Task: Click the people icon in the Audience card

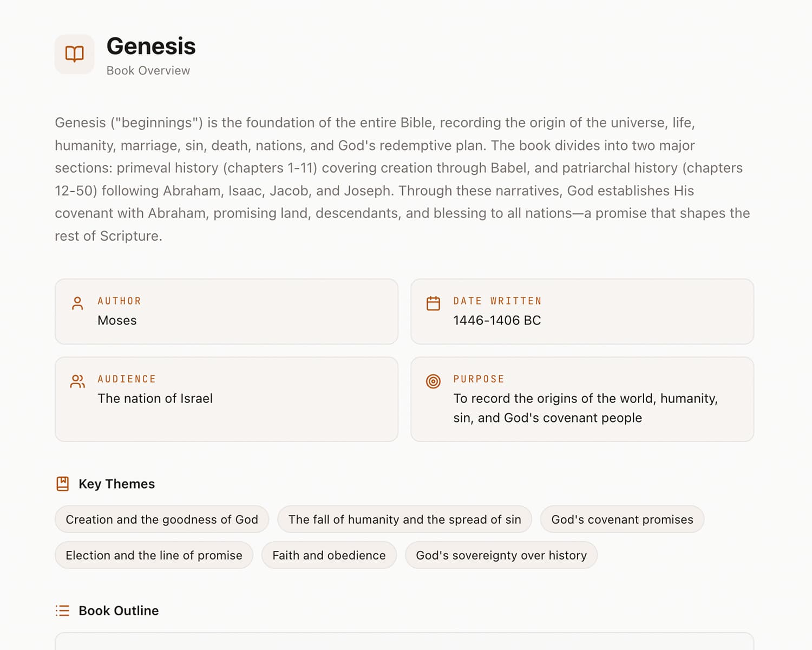Action: click(x=77, y=382)
